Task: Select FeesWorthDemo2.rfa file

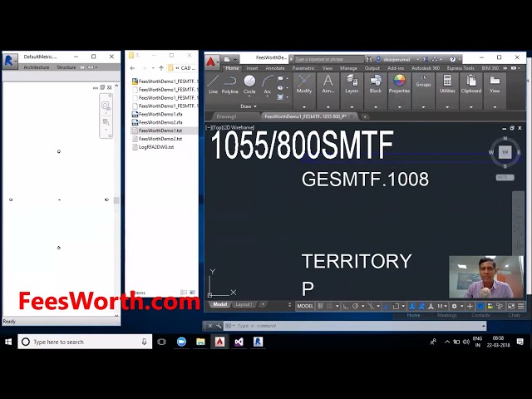Action: point(160,122)
